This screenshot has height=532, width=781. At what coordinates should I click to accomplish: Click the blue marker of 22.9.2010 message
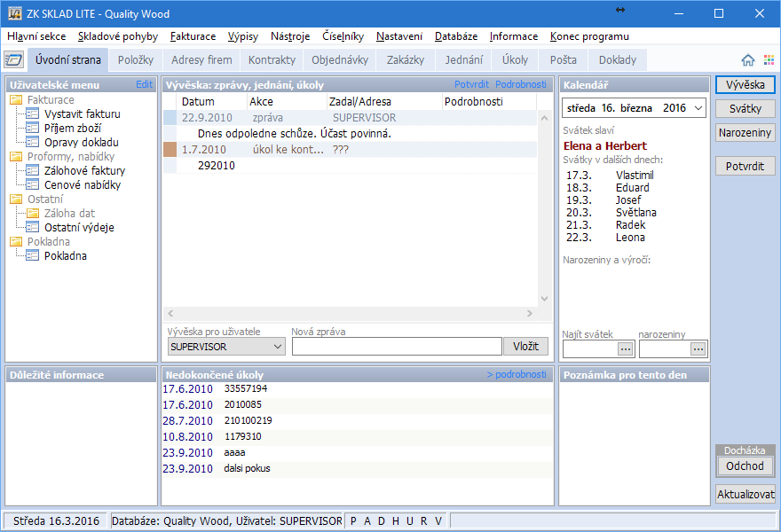click(x=170, y=117)
